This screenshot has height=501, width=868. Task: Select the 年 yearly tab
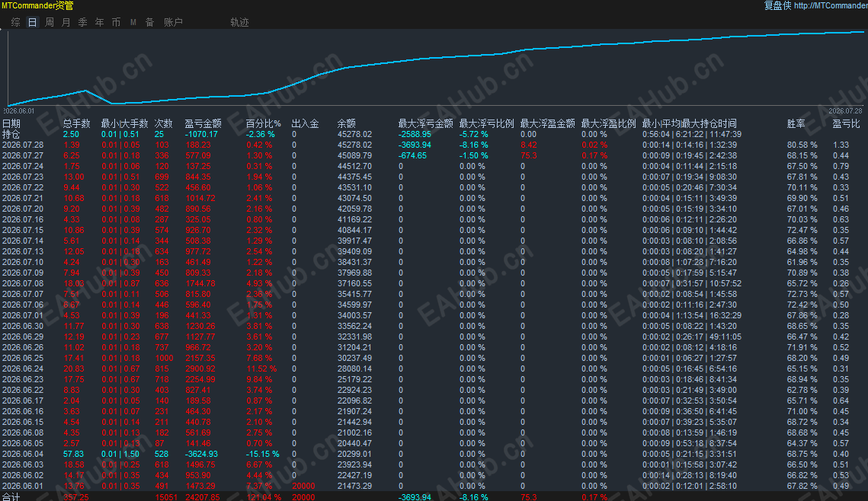[99, 22]
